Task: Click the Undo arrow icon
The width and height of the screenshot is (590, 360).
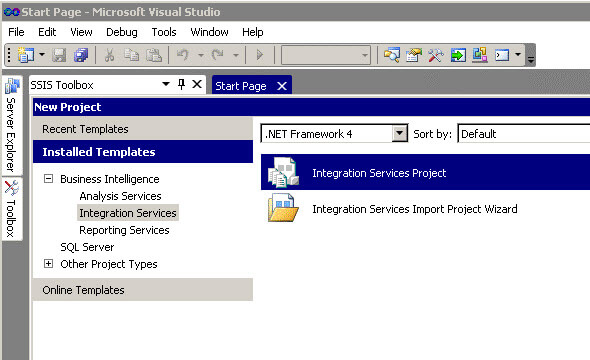Action: point(183,55)
